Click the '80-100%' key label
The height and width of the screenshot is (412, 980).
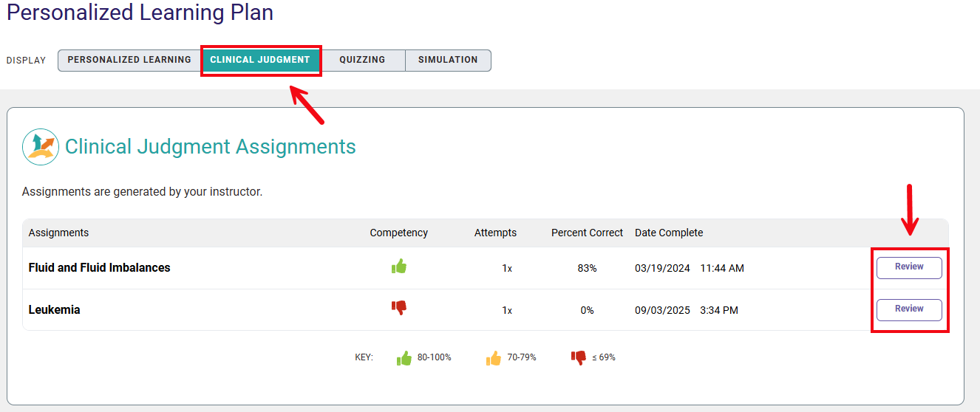[x=435, y=357]
